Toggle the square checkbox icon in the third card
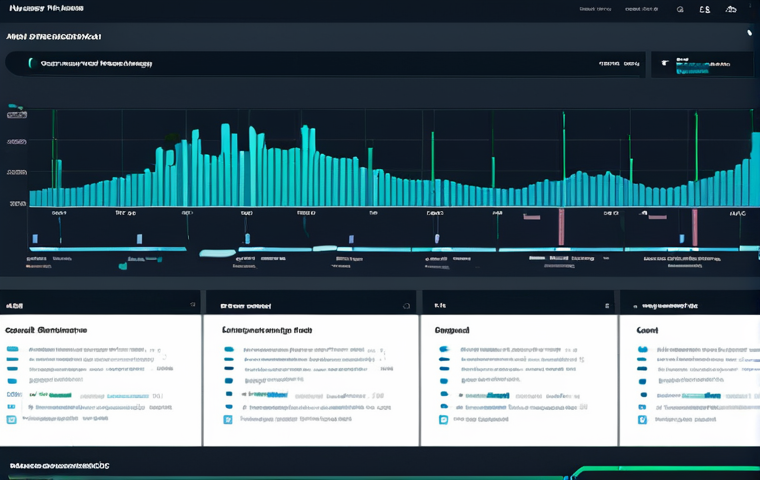The height and width of the screenshot is (480, 760). click(x=443, y=419)
